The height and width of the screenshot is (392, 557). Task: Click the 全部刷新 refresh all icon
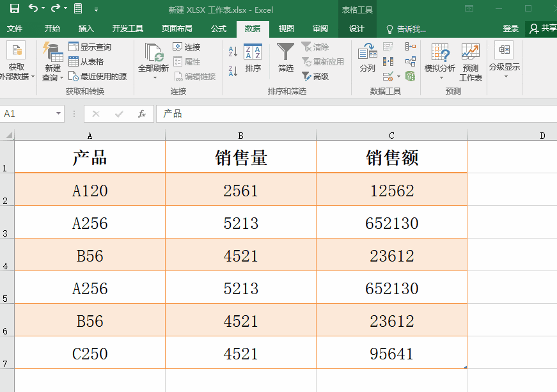(x=153, y=61)
